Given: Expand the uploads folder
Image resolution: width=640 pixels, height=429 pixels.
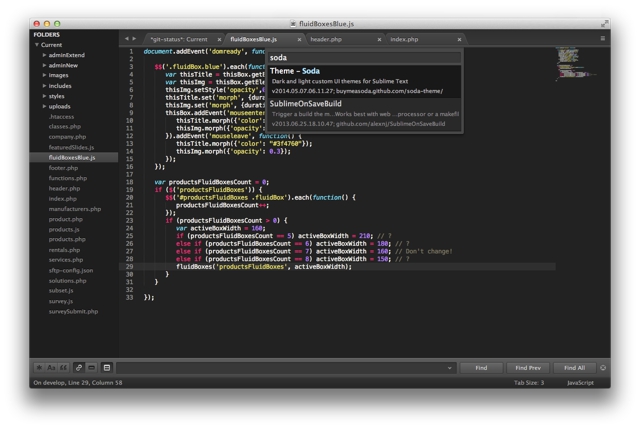Looking at the screenshot, I should point(44,106).
